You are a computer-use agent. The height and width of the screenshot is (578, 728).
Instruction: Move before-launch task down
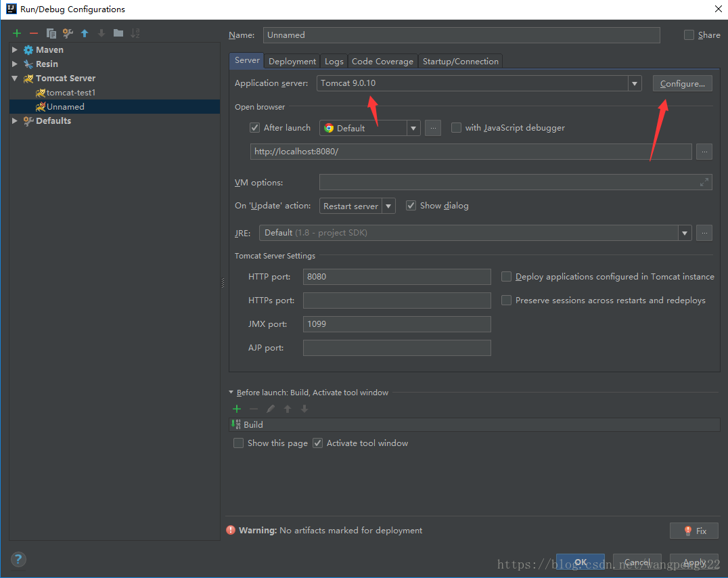pos(304,409)
